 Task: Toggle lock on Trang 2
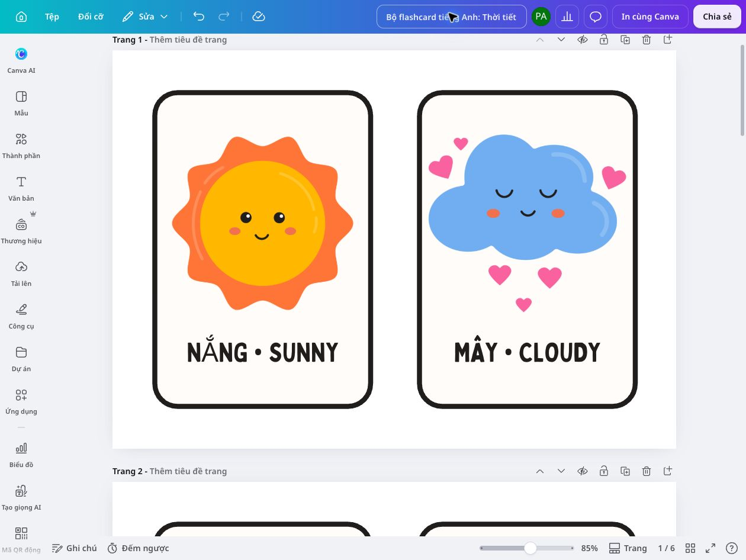click(x=603, y=471)
